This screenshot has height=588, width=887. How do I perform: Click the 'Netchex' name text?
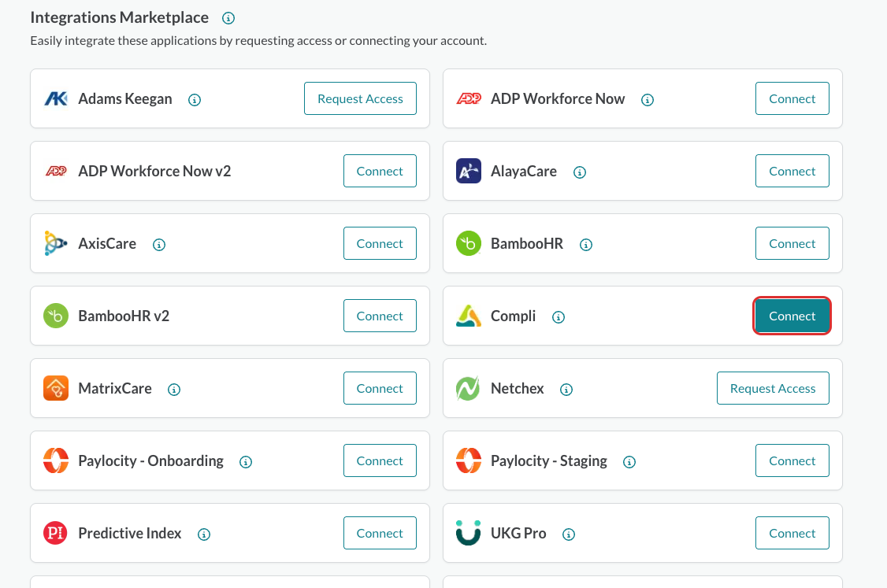click(517, 388)
